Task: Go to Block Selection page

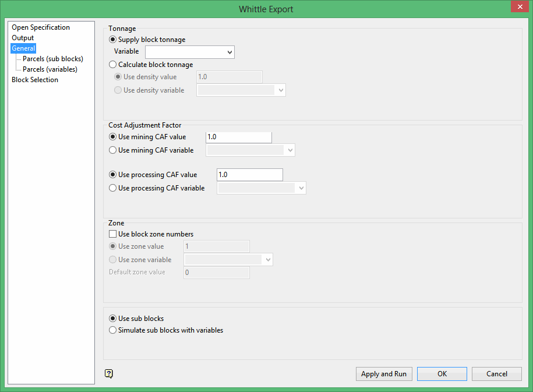Action: click(x=35, y=80)
